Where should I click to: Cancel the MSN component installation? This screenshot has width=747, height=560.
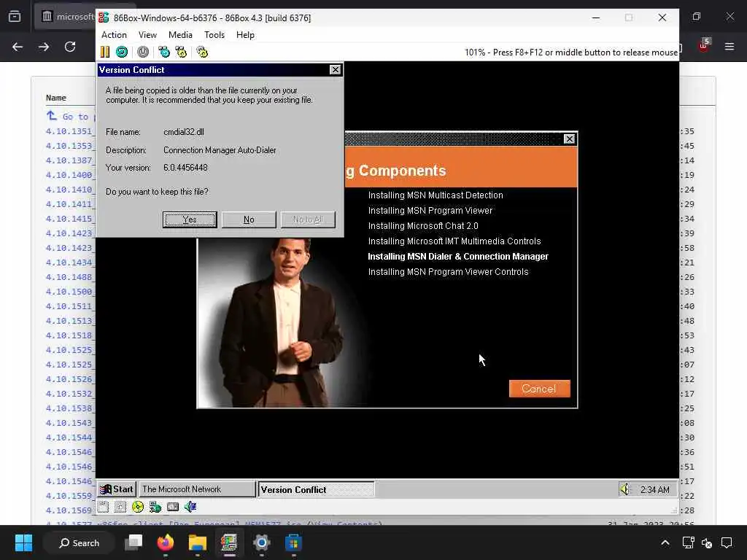[539, 389]
